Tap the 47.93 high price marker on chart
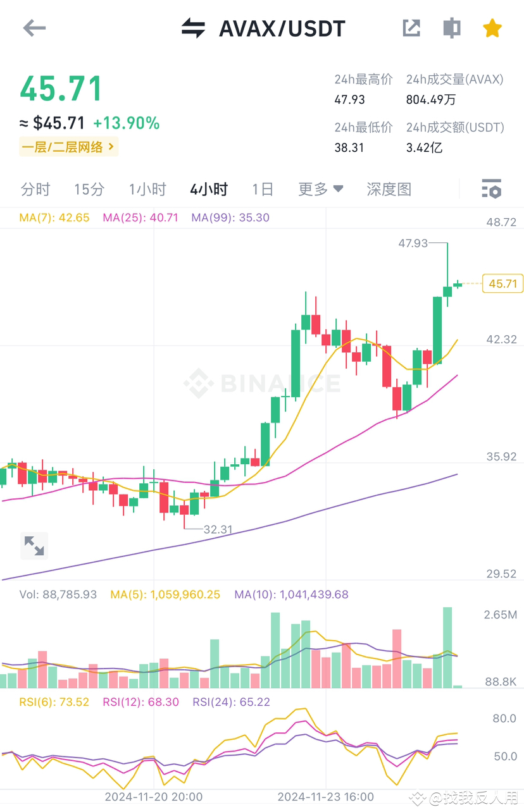This screenshot has height=812, width=524. click(412, 243)
